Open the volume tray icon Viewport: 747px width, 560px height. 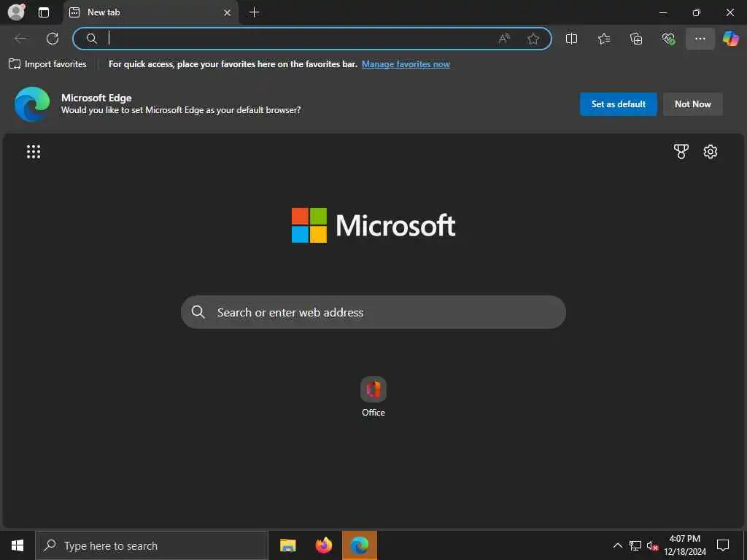(x=652, y=545)
